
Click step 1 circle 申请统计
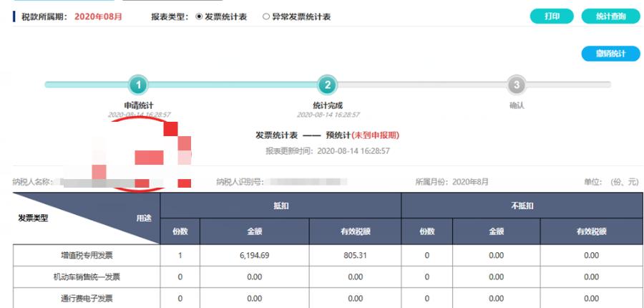(x=138, y=85)
